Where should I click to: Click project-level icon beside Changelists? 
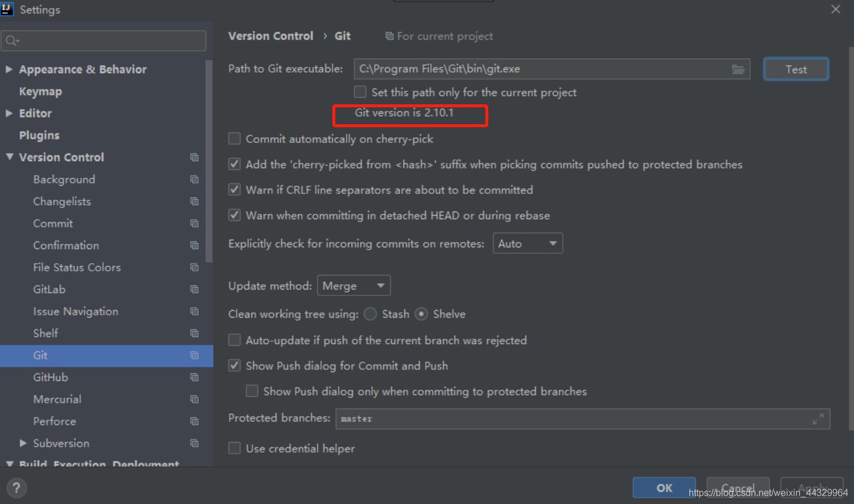click(x=195, y=202)
